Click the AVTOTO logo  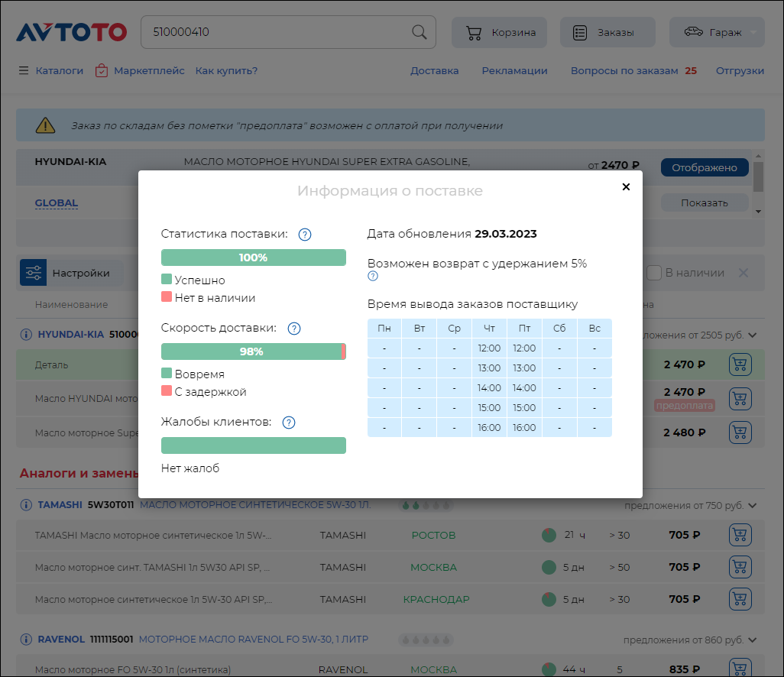click(72, 33)
